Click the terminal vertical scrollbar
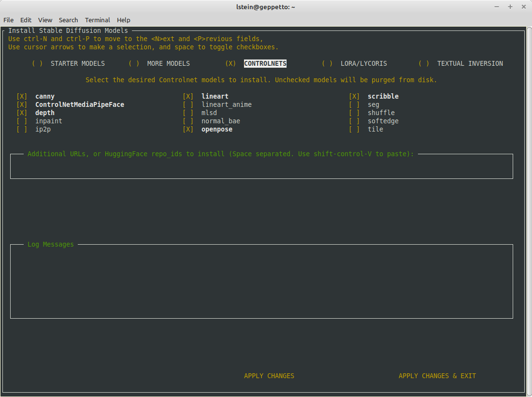This screenshot has height=397, width=532. [x=529, y=210]
